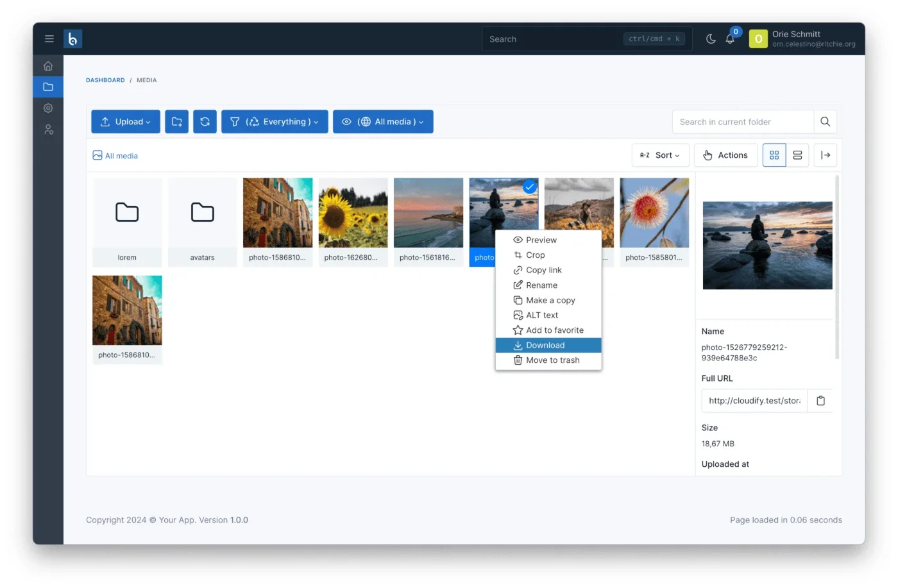The width and height of the screenshot is (898, 588).
Task: Choose Preview from context menu
Action: click(548, 240)
